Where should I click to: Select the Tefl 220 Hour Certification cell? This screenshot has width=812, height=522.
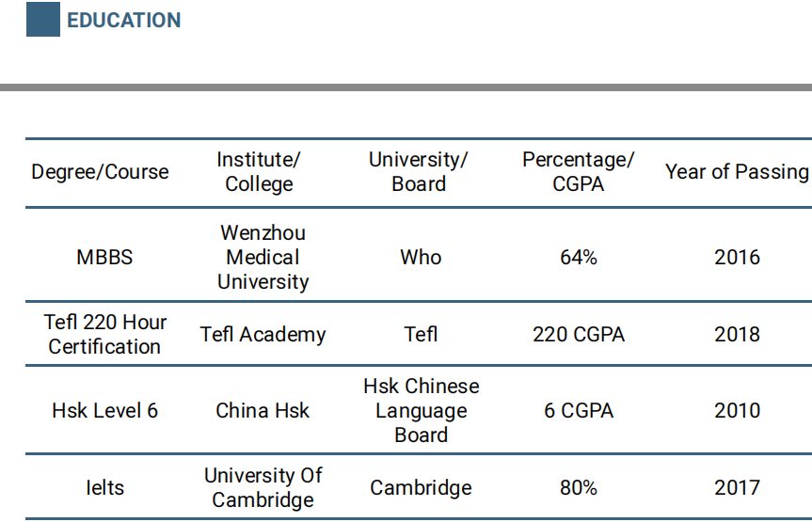[105, 334]
